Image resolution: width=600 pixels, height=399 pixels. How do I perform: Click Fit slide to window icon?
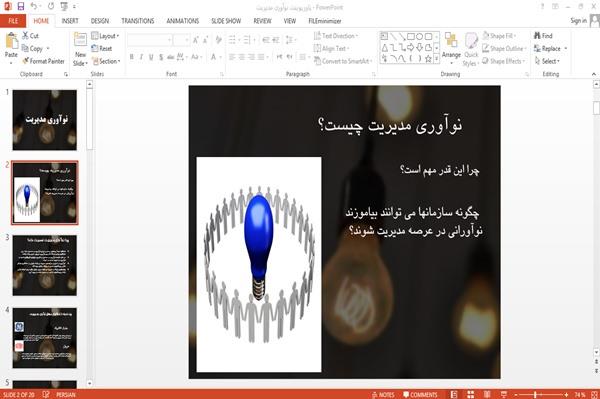[x=594, y=394]
